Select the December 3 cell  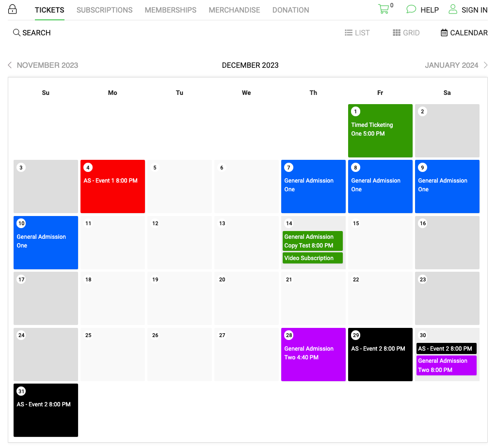[x=46, y=186]
